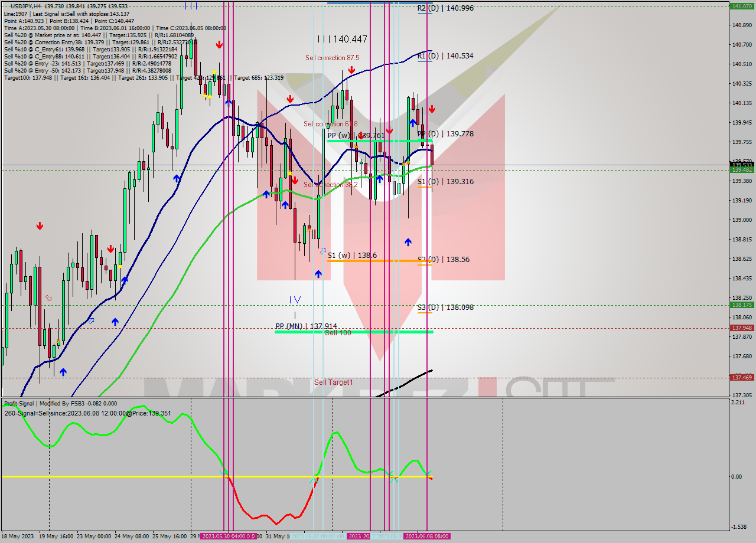Click the red 137.469 price axis tag
Image resolution: width=756 pixels, height=543 pixels.
click(x=741, y=377)
